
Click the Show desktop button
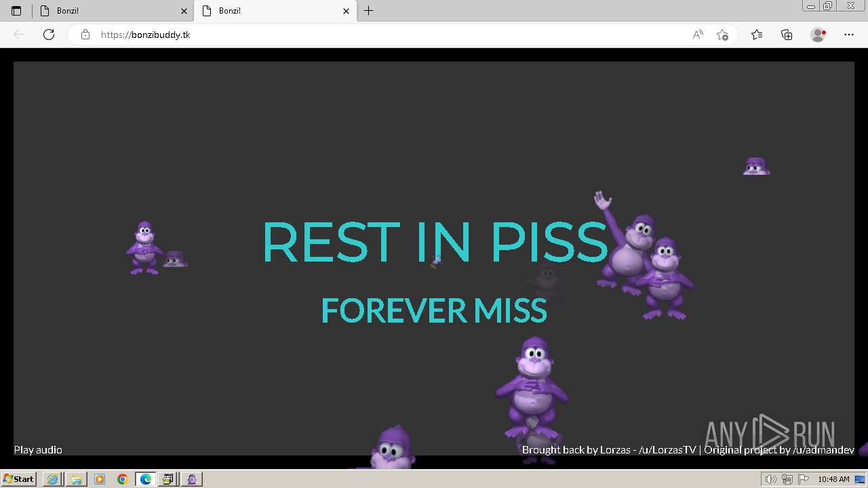(861, 479)
